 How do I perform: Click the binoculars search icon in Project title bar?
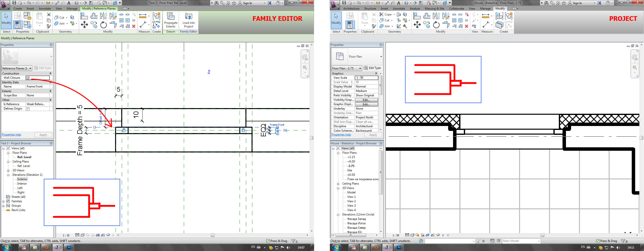click(x=547, y=3)
